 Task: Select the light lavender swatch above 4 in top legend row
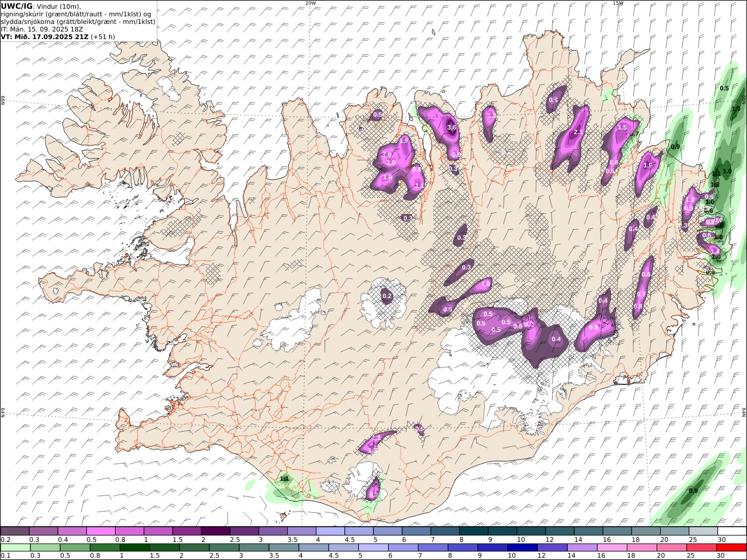coord(330,531)
